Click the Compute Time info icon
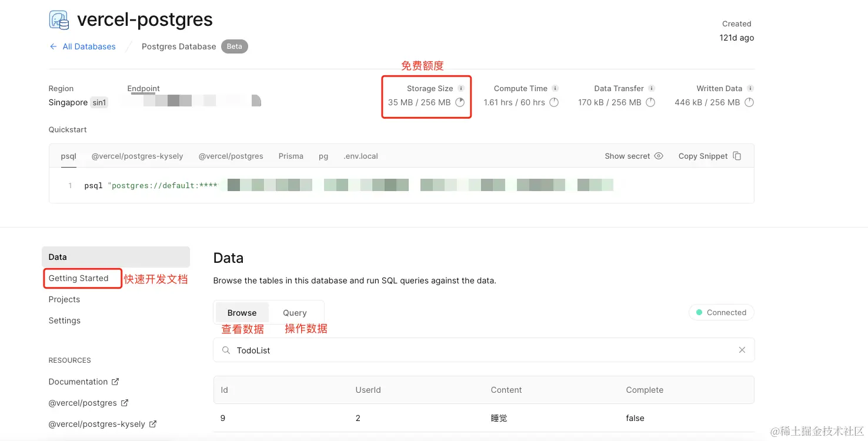The image size is (868, 441). pos(555,88)
